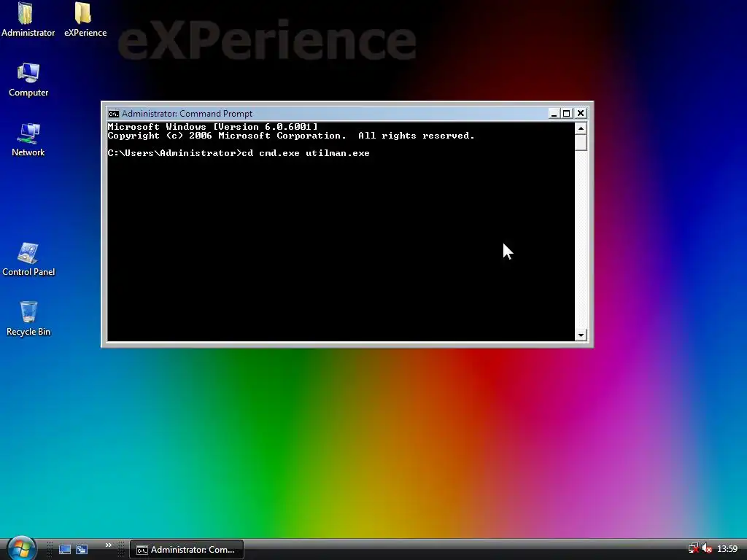Select Administrator: Command Prompt taskbar button
The image size is (747, 560).
point(187,550)
